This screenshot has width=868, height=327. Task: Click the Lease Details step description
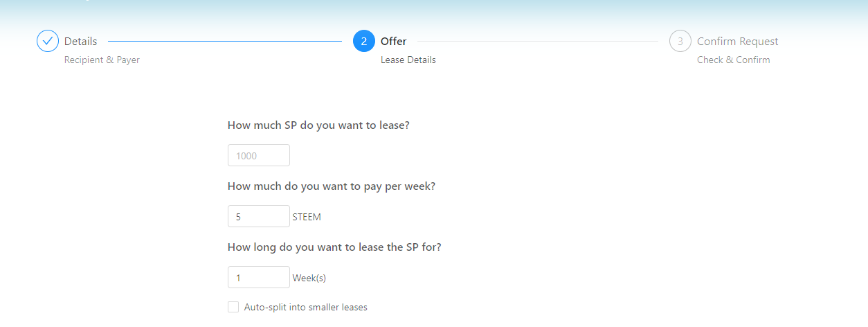pos(408,60)
